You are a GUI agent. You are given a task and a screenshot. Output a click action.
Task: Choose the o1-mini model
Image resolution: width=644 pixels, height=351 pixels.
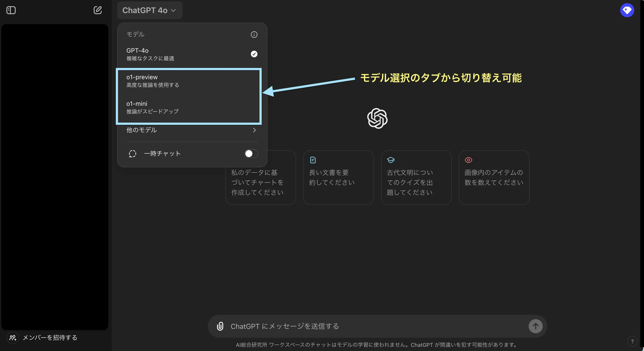[189, 107]
